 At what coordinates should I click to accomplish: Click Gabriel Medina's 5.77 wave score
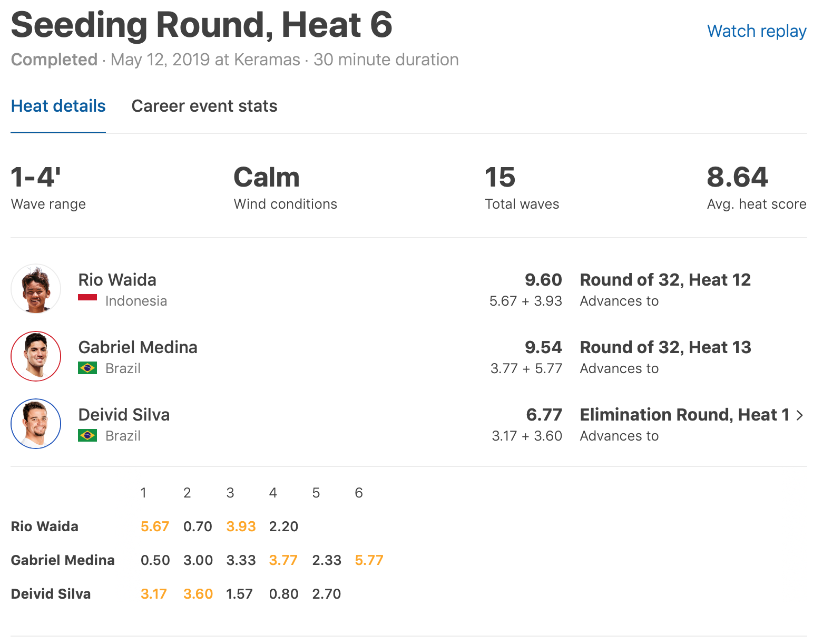[369, 560]
